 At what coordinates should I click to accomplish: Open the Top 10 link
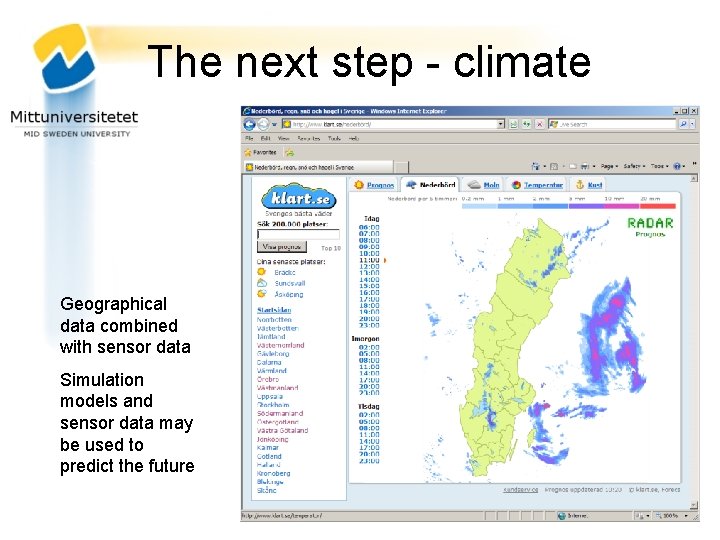click(x=331, y=248)
